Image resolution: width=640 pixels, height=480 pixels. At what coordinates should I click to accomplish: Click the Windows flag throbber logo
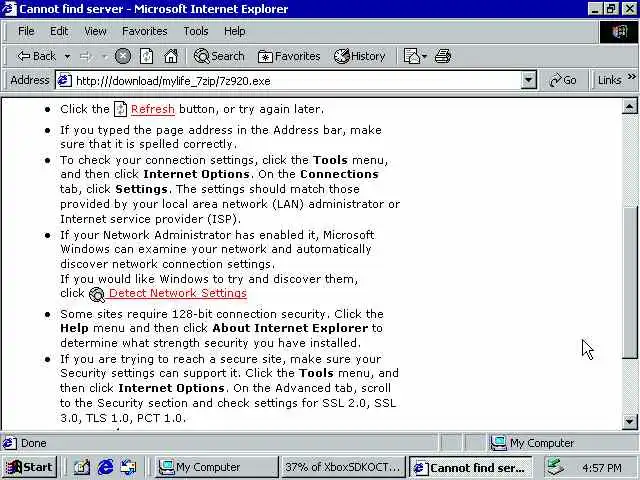click(x=619, y=31)
